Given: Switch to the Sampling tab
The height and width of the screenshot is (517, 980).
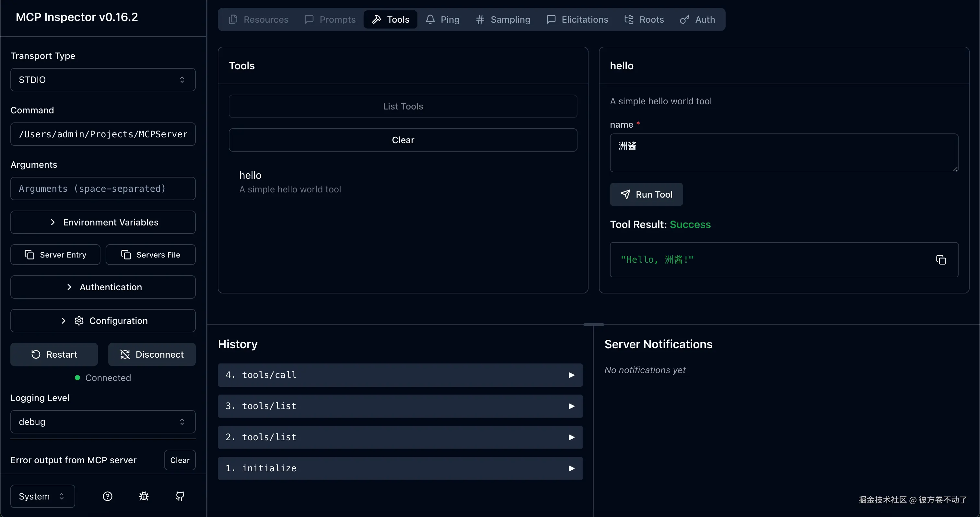Looking at the screenshot, I should 503,19.
